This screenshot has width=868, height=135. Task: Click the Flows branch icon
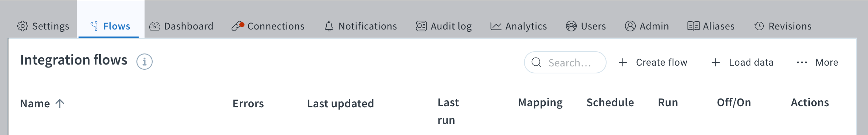click(94, 26)
